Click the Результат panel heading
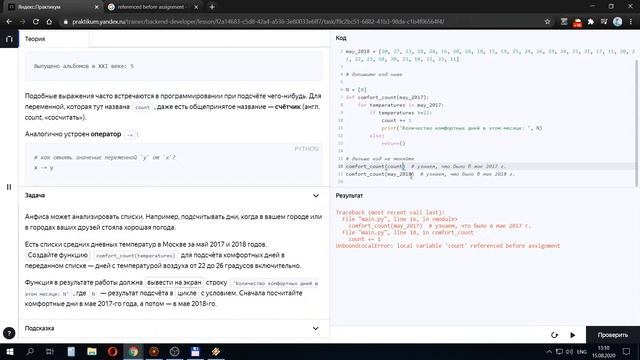The image size is (640, 360). [x=349, y=196]
